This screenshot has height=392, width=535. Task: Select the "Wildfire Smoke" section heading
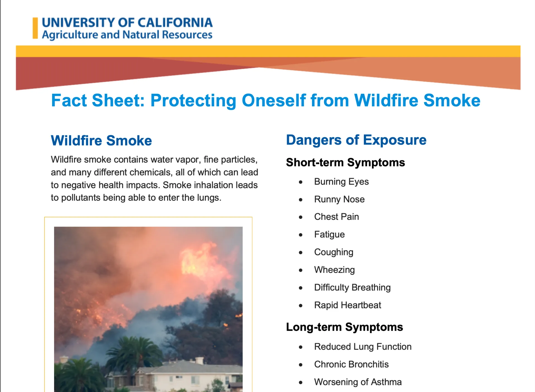pos(101,140)
